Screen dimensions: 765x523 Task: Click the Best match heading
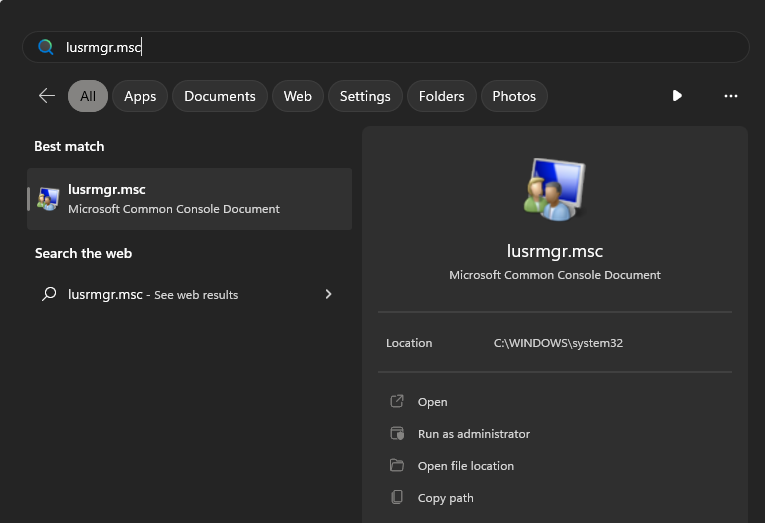click(69, 146)
